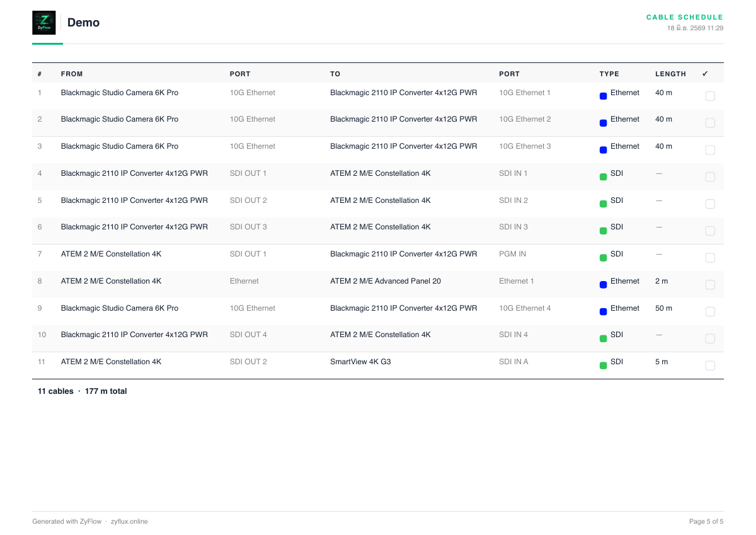
Task: Click the Page 5 of 5 indicator
Action: tap(706, 521)
